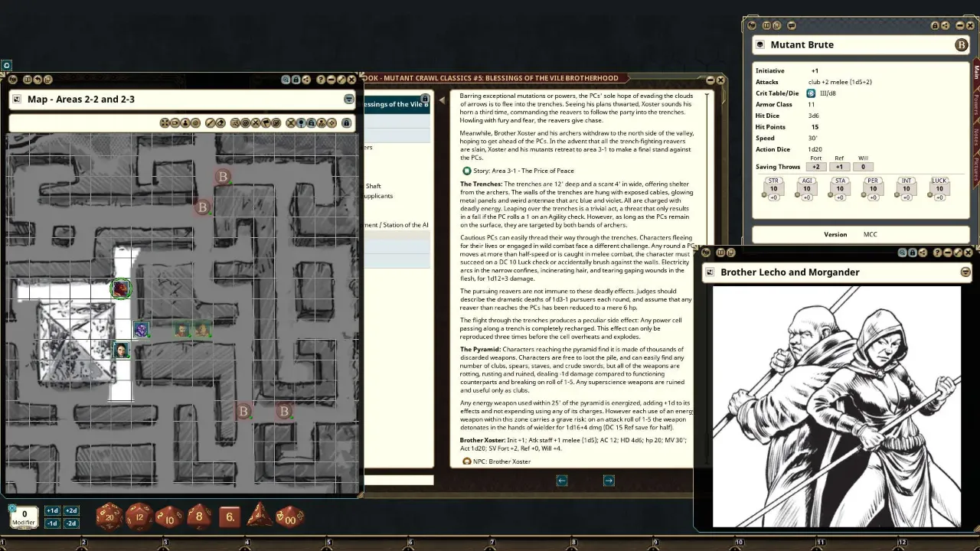Click zoom icon in Brother Lecho window header
Screen dimensions: 980x551
(902, 253)
